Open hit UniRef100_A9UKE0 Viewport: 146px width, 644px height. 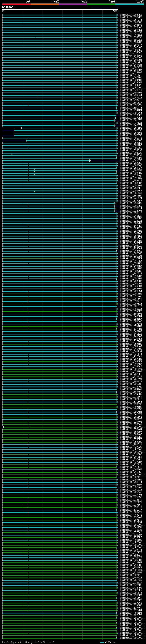131,50
